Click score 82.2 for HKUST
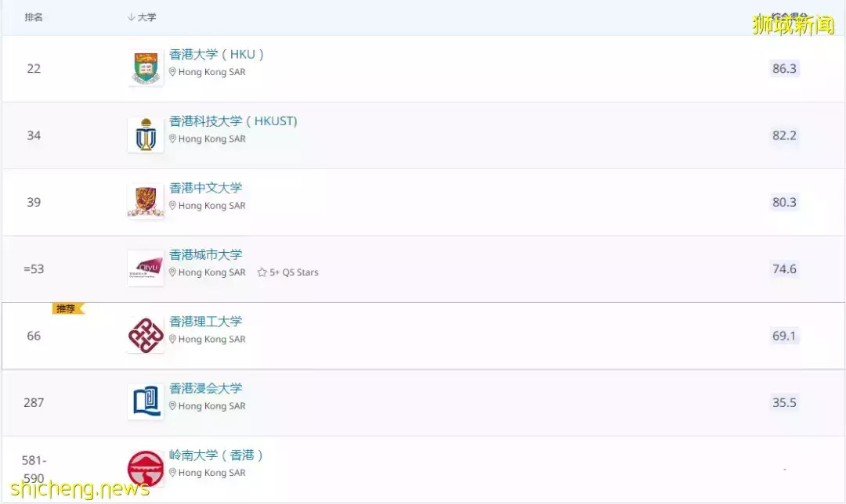Image resolution: width=846 pixels, height=504 pixels. click(784, 135)
